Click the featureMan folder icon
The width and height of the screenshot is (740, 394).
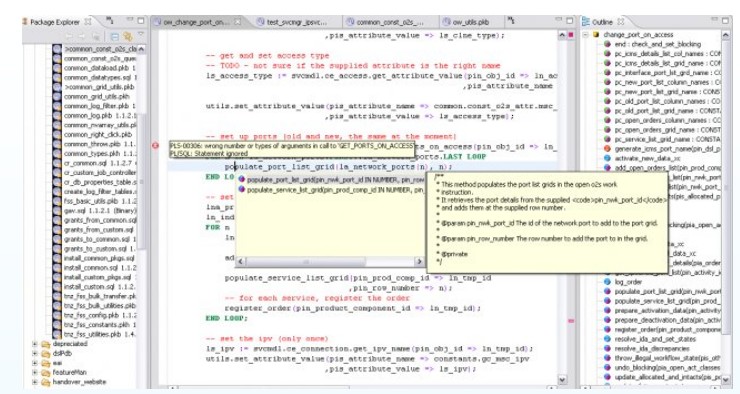click(x=46, y=372)
